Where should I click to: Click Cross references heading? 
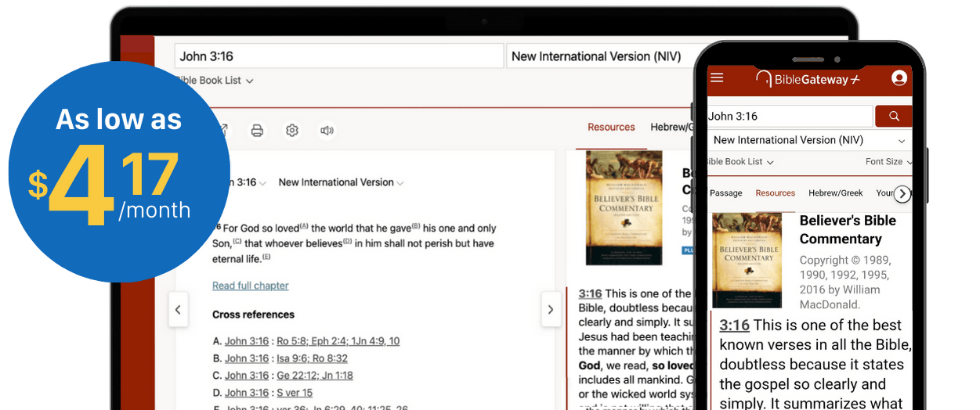tap(253, 315)
